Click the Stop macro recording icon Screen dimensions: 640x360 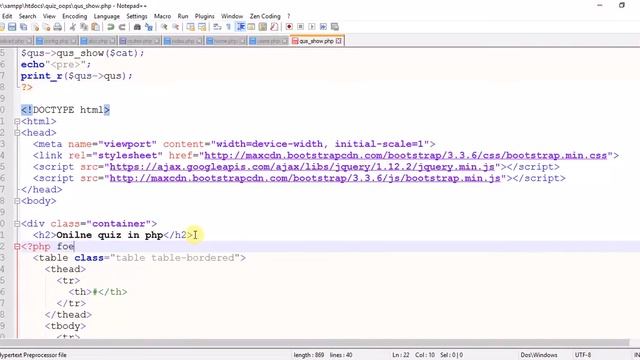[x=300, y=27]
